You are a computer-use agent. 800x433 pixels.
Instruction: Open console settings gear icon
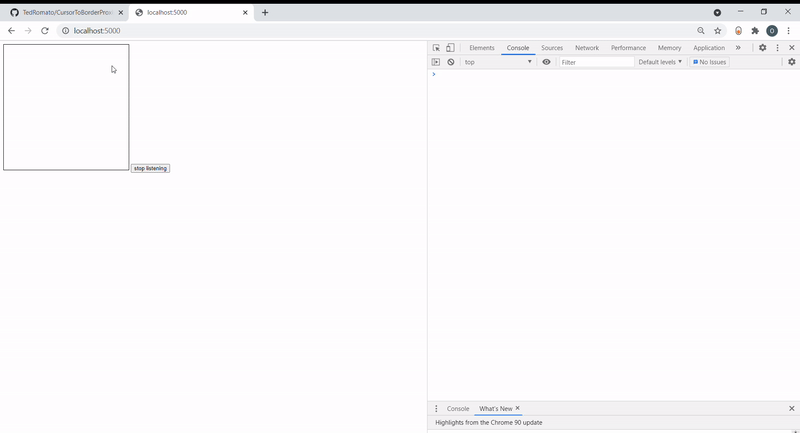click(791, 62)
